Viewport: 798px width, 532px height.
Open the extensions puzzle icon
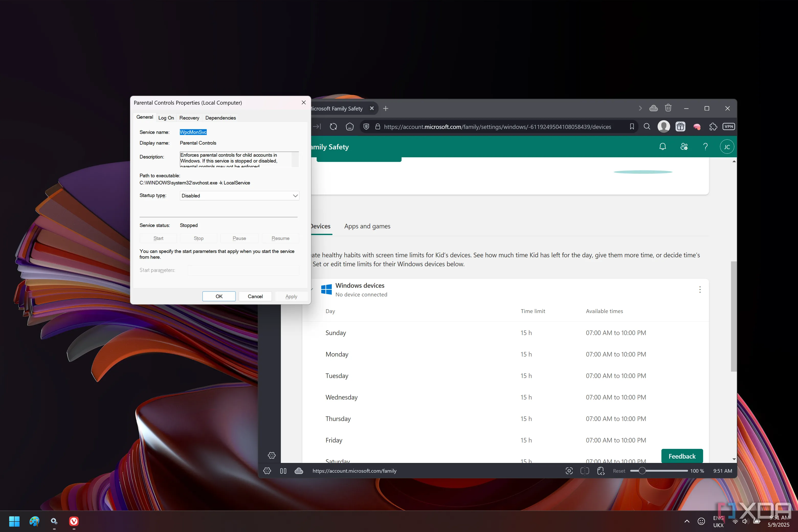[x=713, y=127]
